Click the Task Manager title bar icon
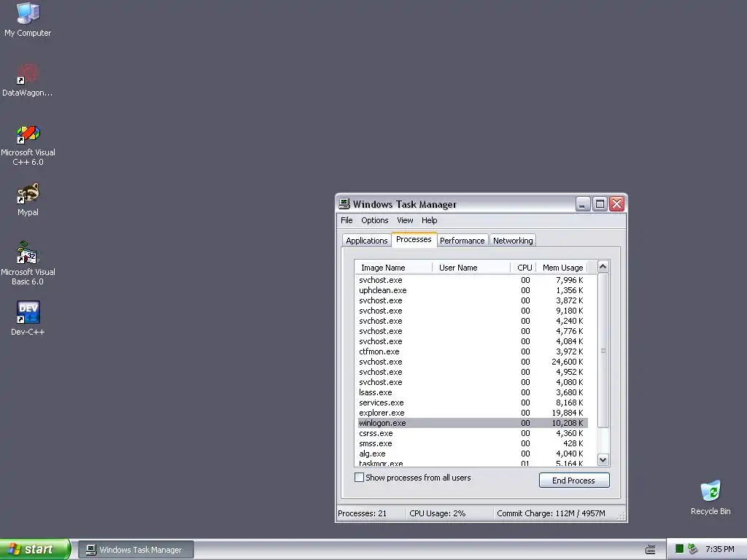 (x=344, y=204)
